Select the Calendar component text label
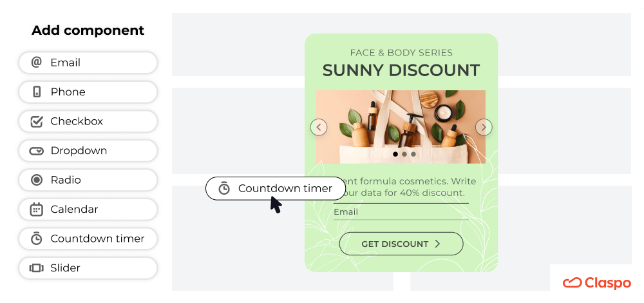Image resolution: width=644 pixels, height=303 pixels. [74, 210]
